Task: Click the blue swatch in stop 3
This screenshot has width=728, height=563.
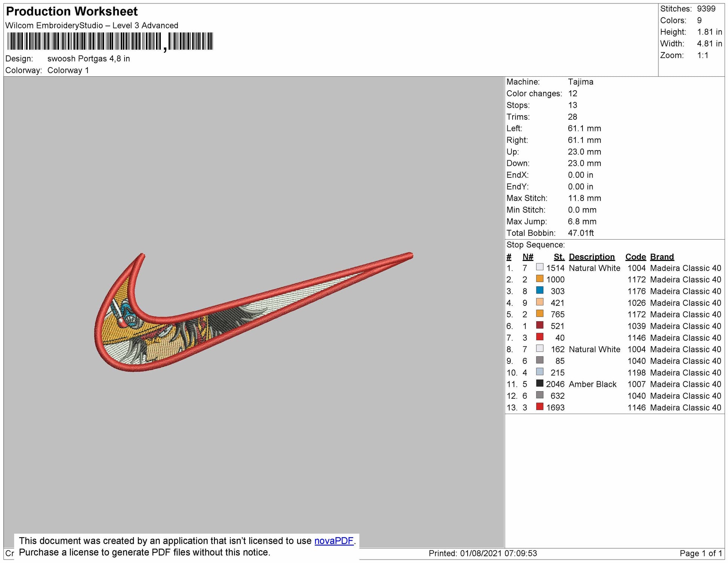Action: (539, 290)
